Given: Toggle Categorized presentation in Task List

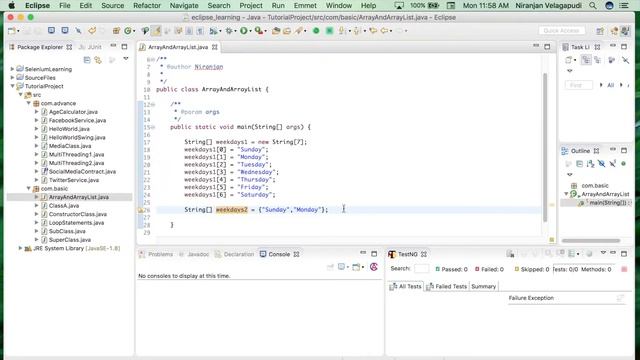Looking at the screenshot, I should 586,60.
